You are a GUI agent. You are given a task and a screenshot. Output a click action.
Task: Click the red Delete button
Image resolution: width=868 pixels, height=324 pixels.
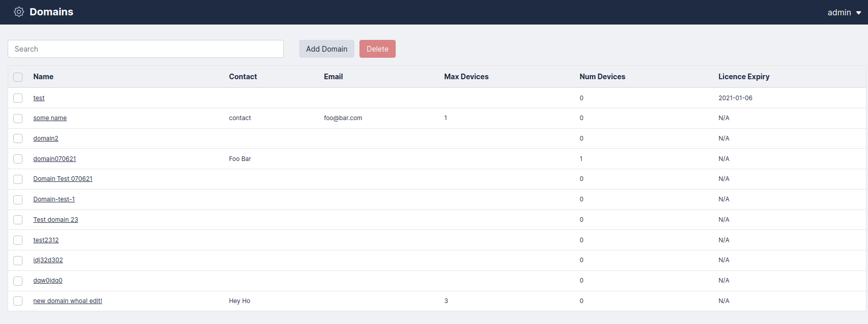[x=377, y=49]
